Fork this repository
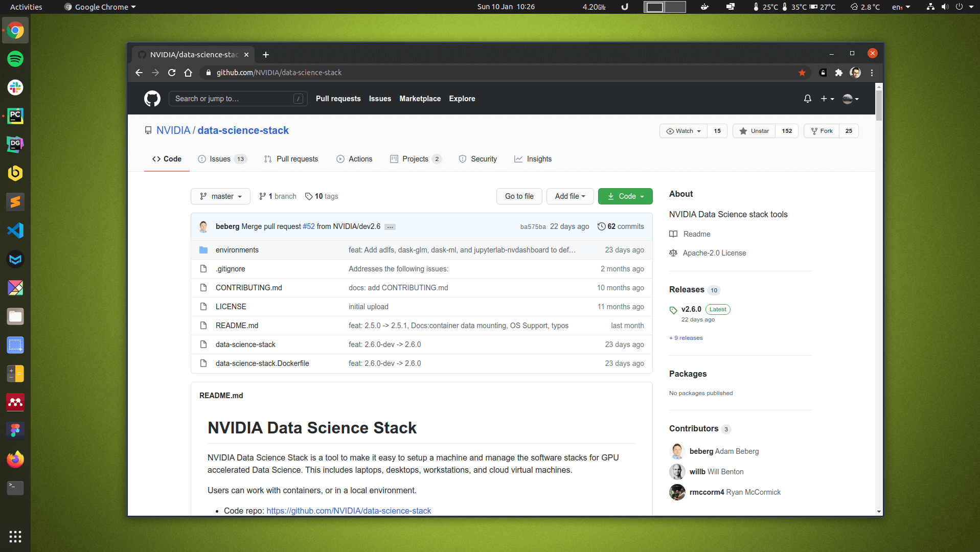980x552 pixels. click(x=822, y=131)
